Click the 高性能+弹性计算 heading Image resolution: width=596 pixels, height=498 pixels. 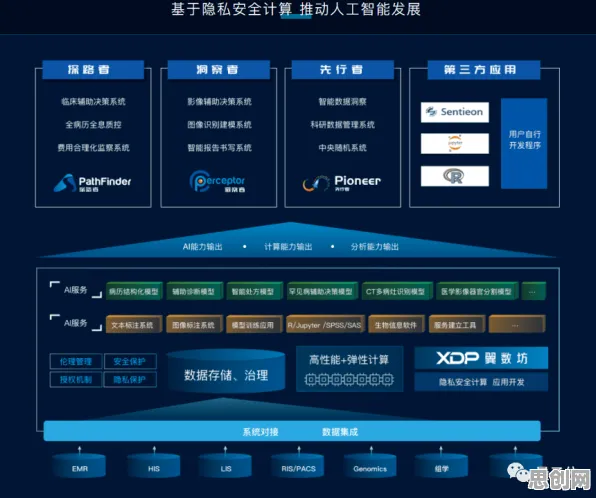(x=349, y=360)
